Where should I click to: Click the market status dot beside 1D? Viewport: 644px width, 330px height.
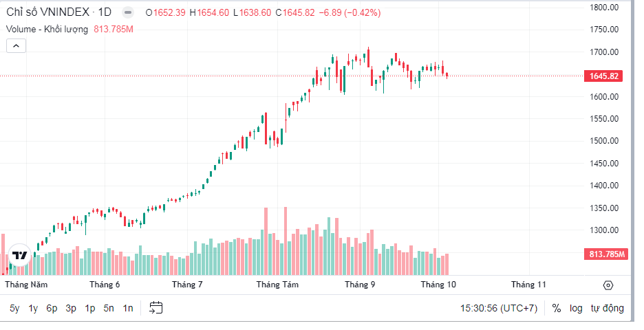click(x=127, y=12)
